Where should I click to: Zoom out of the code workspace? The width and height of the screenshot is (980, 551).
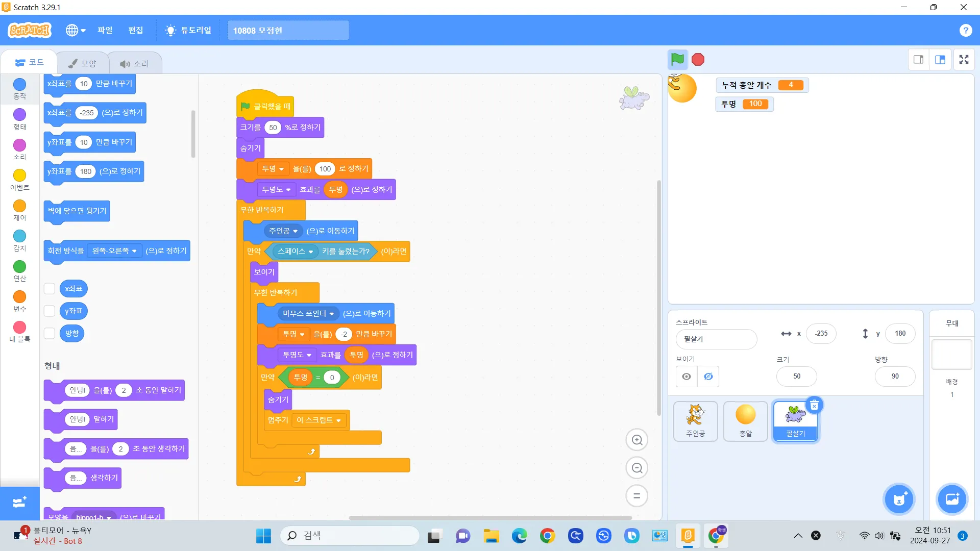click(636, 468)
